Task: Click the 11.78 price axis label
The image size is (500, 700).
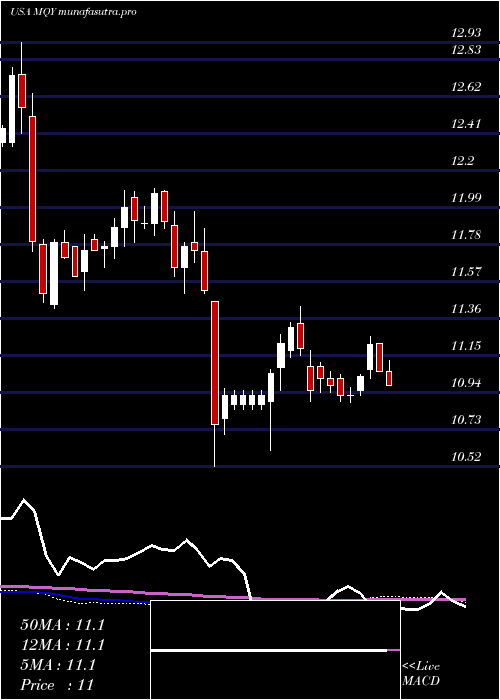Action: pyautogui.click(x=466, y=235)
